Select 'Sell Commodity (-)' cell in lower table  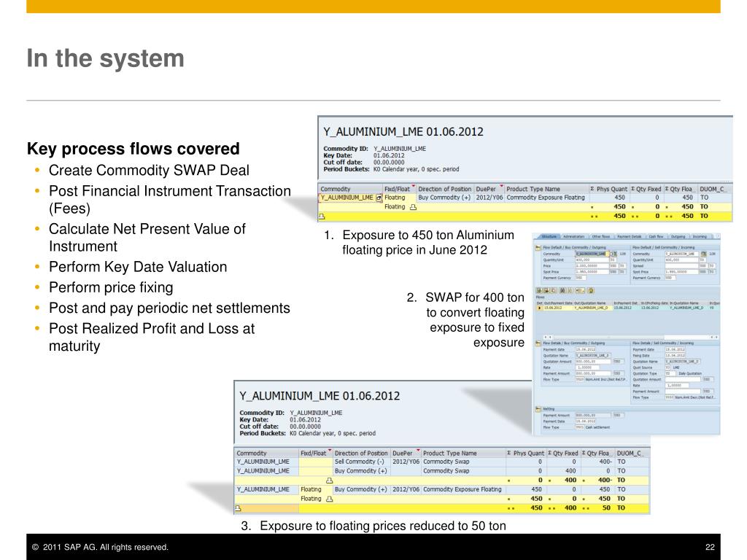pyautogui.click(x=360, y=462)
